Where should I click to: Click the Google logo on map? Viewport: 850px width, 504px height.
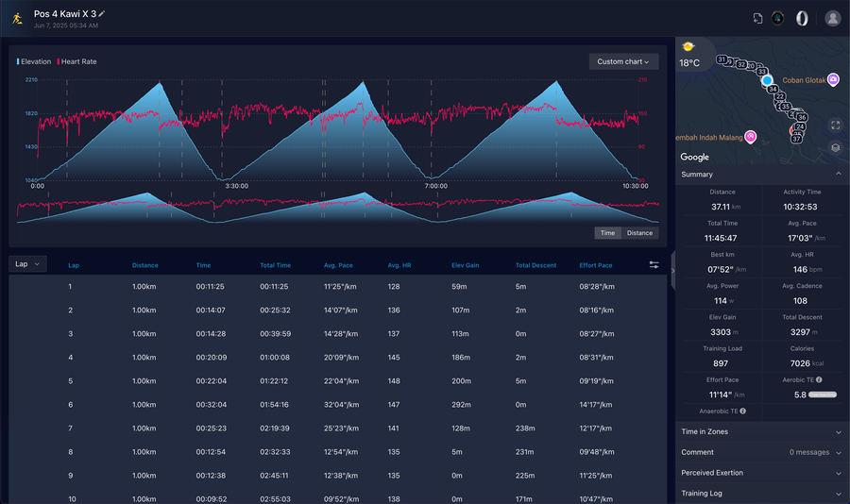click(x=694, y=158)
